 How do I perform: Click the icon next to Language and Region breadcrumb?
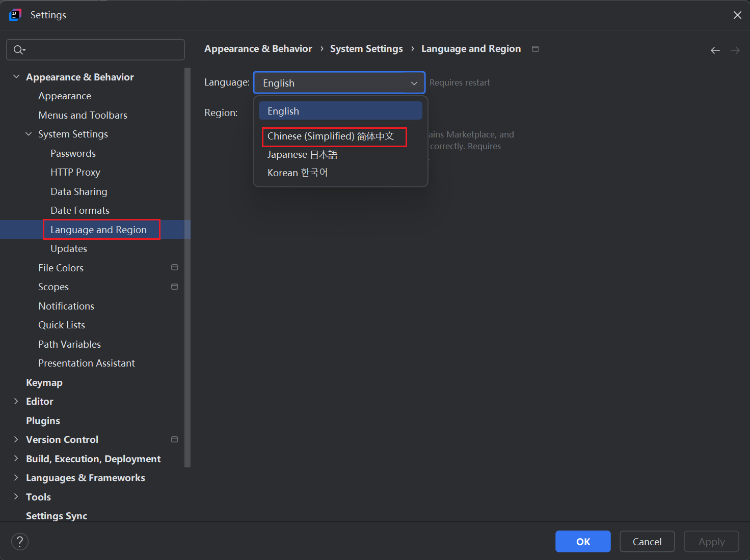535,49
